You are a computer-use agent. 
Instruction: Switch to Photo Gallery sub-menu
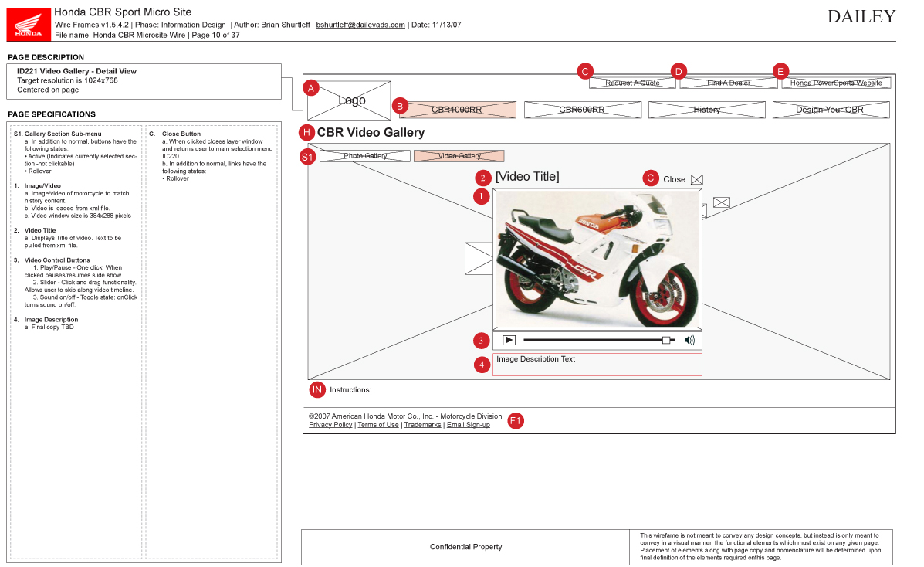[x=365, y=156]
